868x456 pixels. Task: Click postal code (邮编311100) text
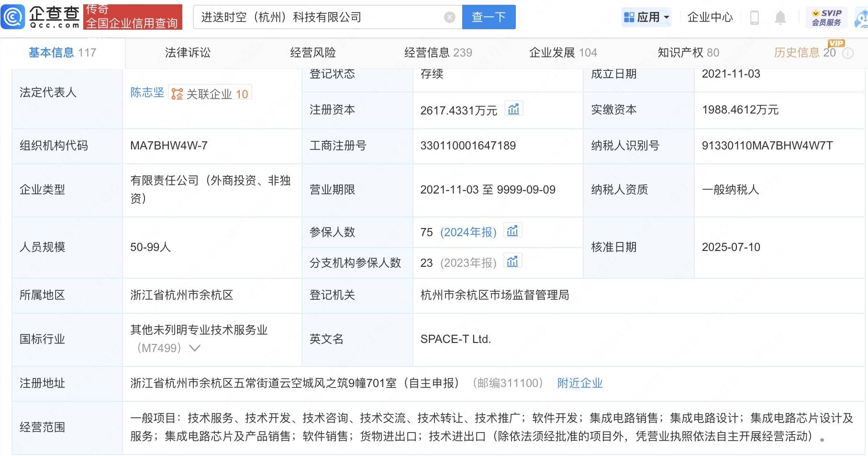pyautogui.click(x=508, y=383)
